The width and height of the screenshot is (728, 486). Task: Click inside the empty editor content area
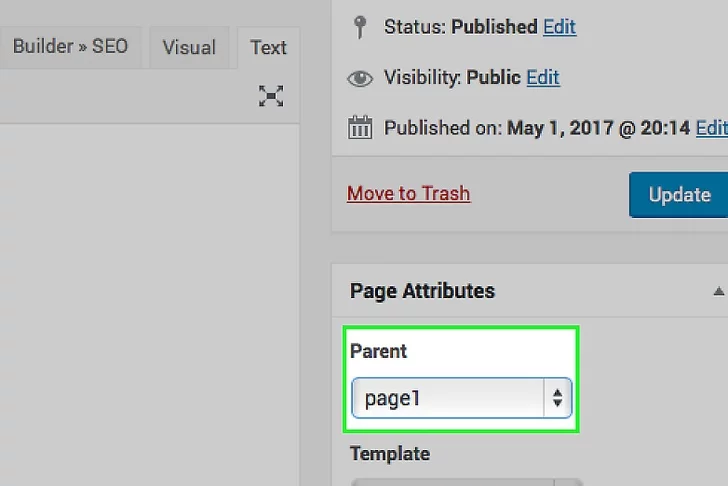(x=150, y=300)
